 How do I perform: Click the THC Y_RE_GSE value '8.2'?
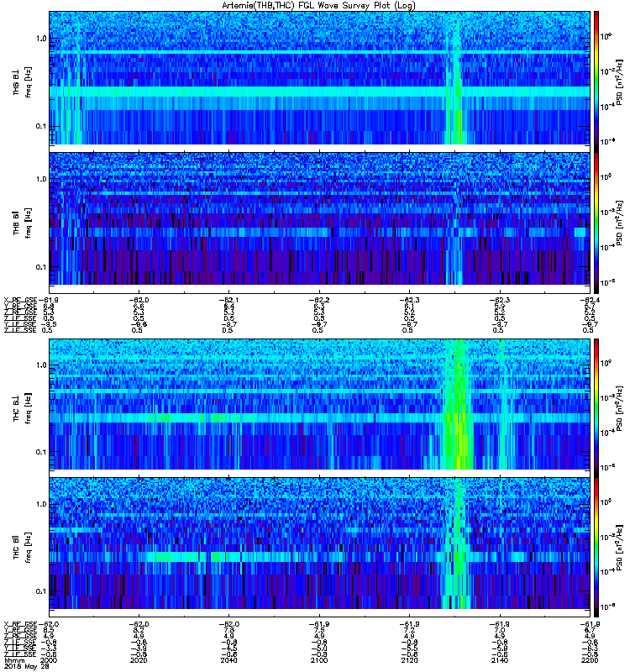[x=139, y=631]
